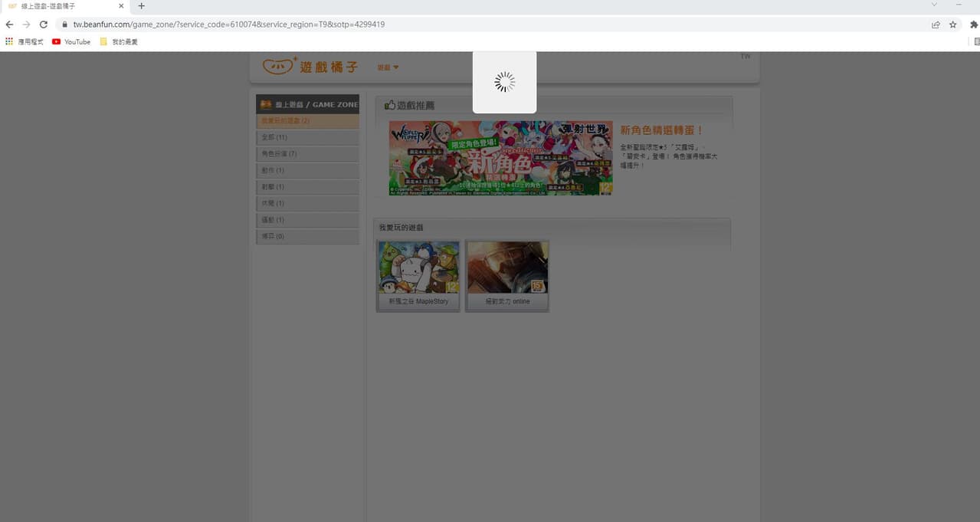Image resolution: width=980 pixels, height=522 pixels.
Task: Click the TW region label
Action: pyautogui.click(x=746, y=57)
